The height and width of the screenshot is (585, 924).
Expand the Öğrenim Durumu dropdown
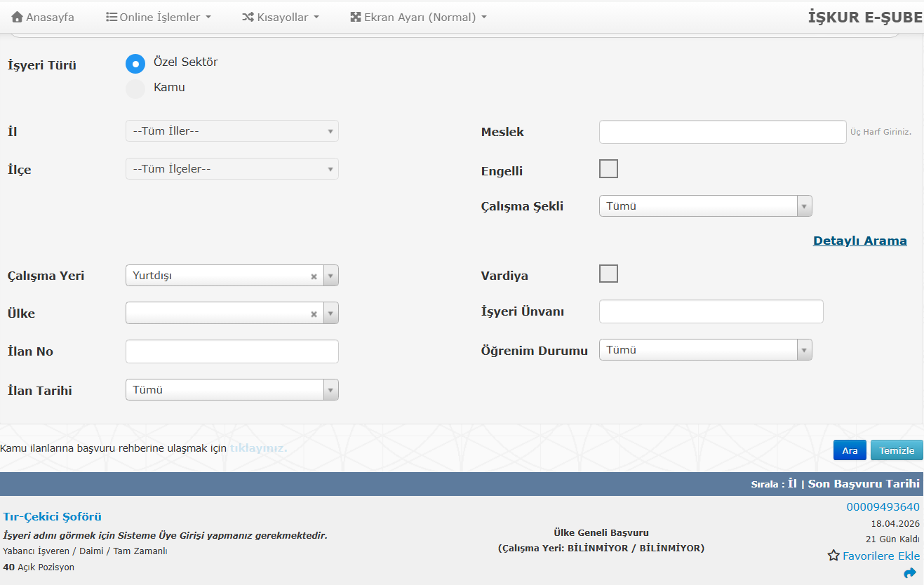pos(705,350)
